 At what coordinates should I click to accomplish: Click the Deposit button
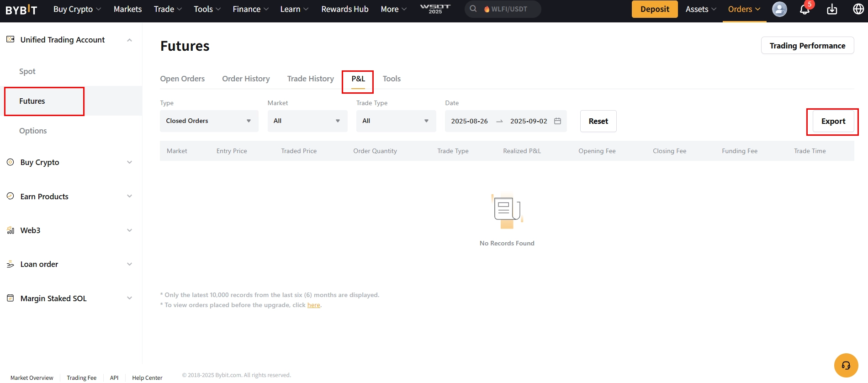click(x=655, y=9)
